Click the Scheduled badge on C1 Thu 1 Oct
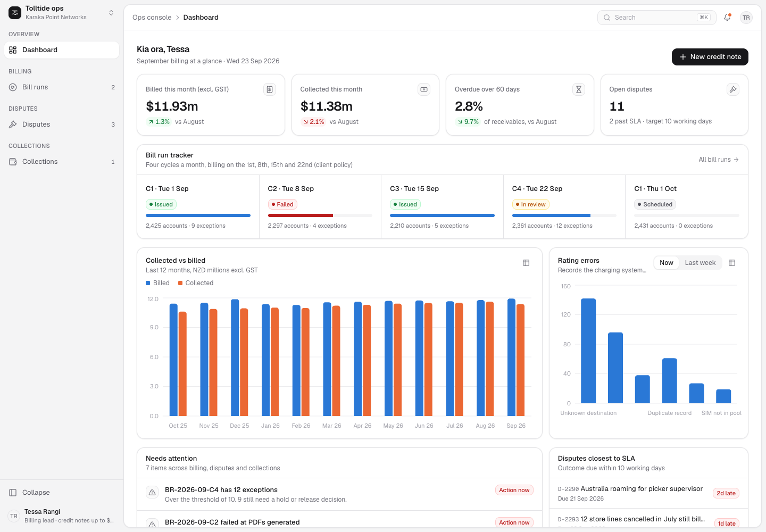This screenshot has width=766, height=532. click(x=655, y=204)
